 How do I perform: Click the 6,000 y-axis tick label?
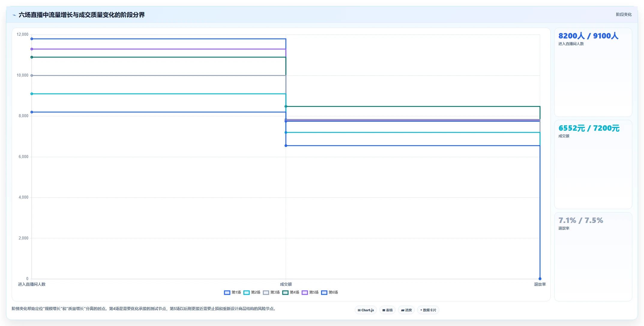coord(23,157)
